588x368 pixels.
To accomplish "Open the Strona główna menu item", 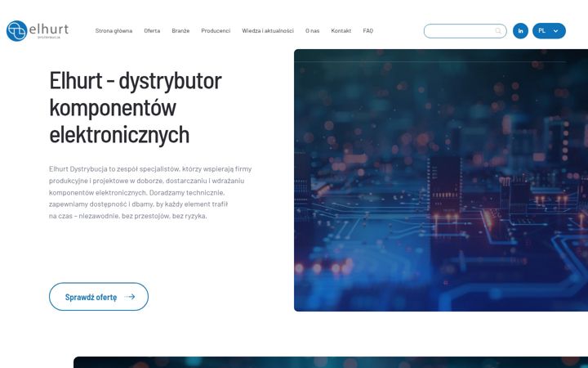I will pos(114,31).
